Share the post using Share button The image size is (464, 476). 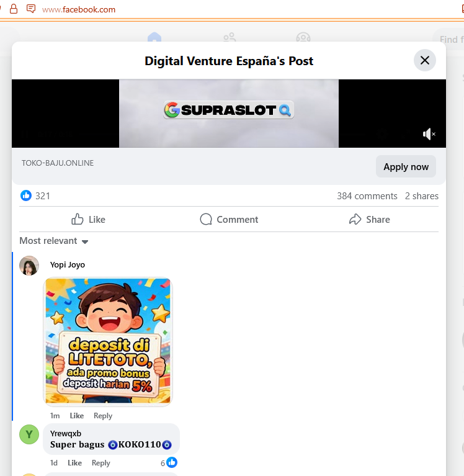point(369,219)
